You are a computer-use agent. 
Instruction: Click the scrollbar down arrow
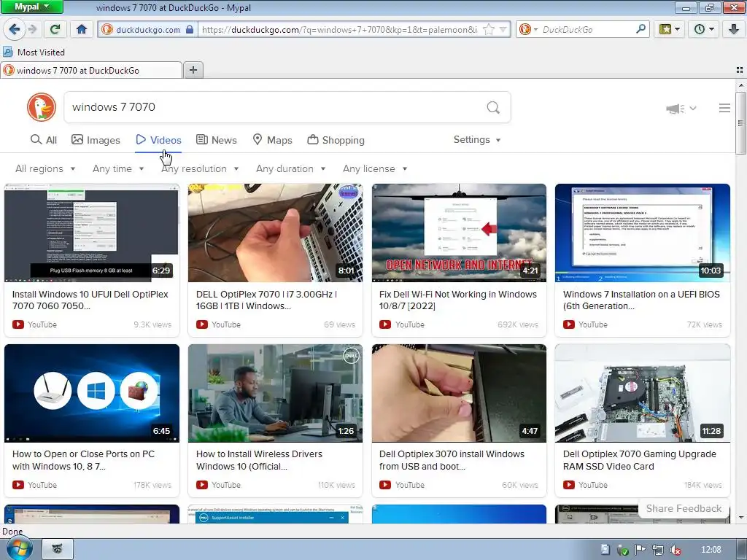point(741,518)
